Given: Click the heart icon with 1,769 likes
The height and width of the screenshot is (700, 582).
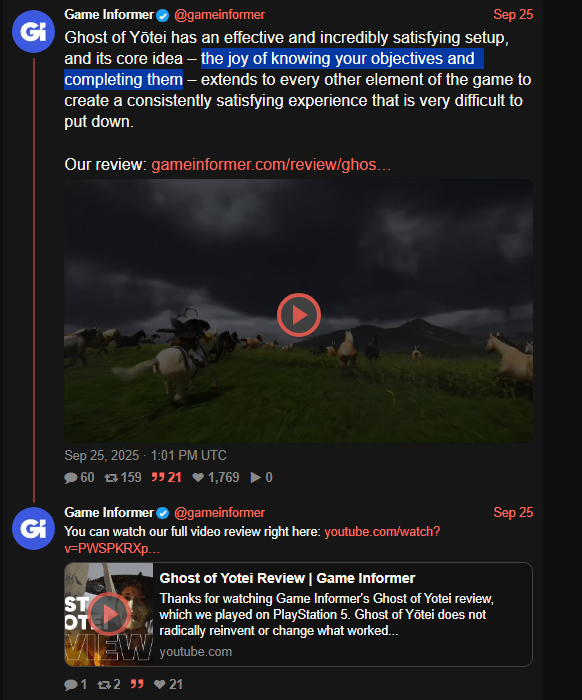Looking at the screenshot, I should click(198, 478).
